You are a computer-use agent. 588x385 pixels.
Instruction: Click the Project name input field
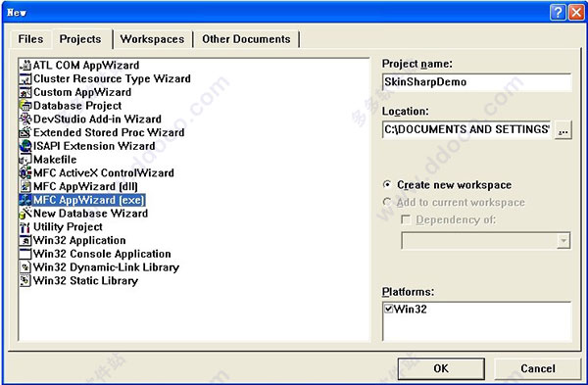click(x=477, y=82)
